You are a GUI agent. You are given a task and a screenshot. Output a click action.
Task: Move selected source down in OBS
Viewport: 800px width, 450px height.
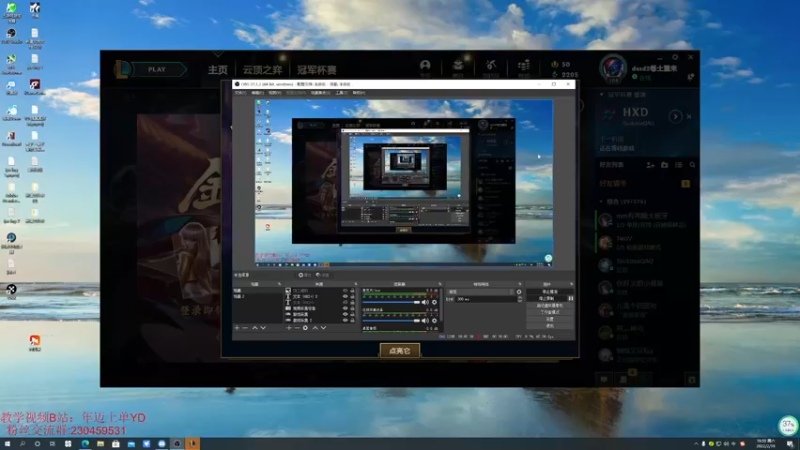323,328
